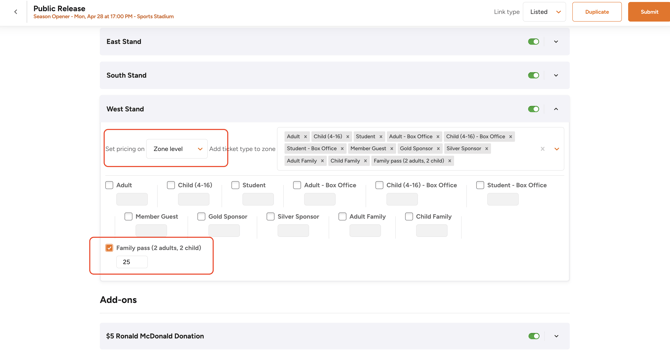This screenshot has width=670, height=360.
Task: Remove Family pass (2 adults, 2 child) tag
Action: click(450, 161)
